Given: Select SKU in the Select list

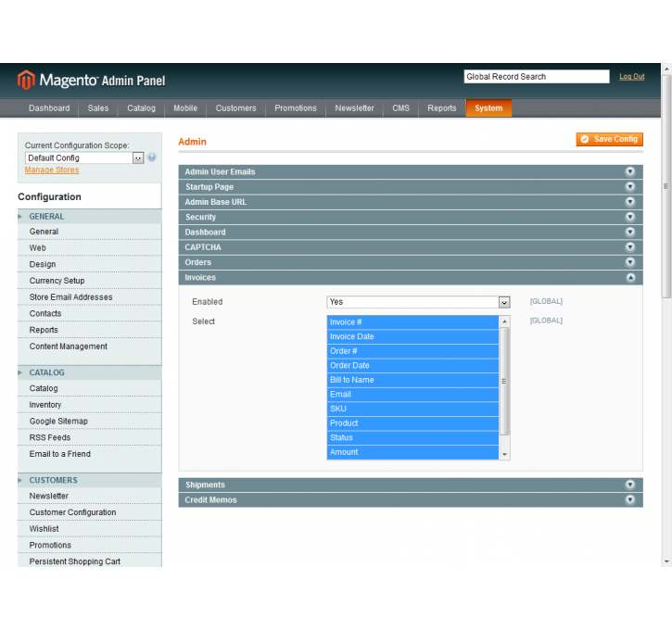Looking at the screenshot, I should pyautogui.click(x=412, y=409).
